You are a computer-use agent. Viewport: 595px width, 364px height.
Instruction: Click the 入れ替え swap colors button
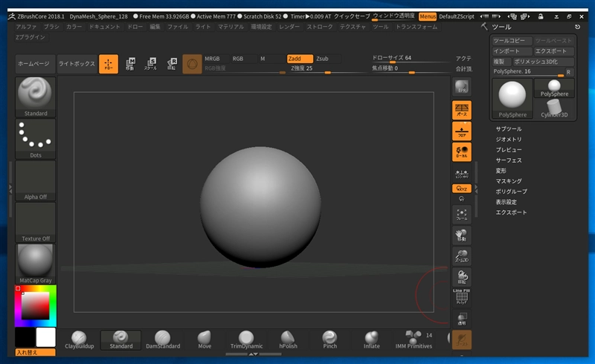(x=35, y=352)
